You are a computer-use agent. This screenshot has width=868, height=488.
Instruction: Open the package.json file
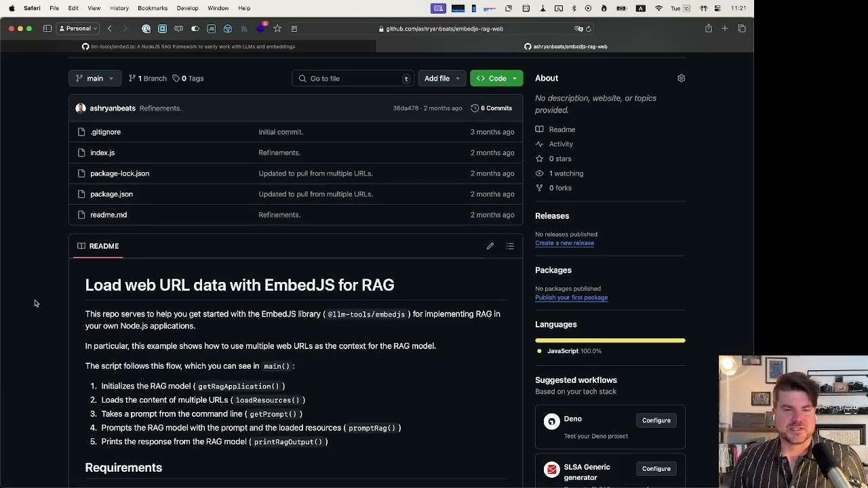click(x=111, y=194)
